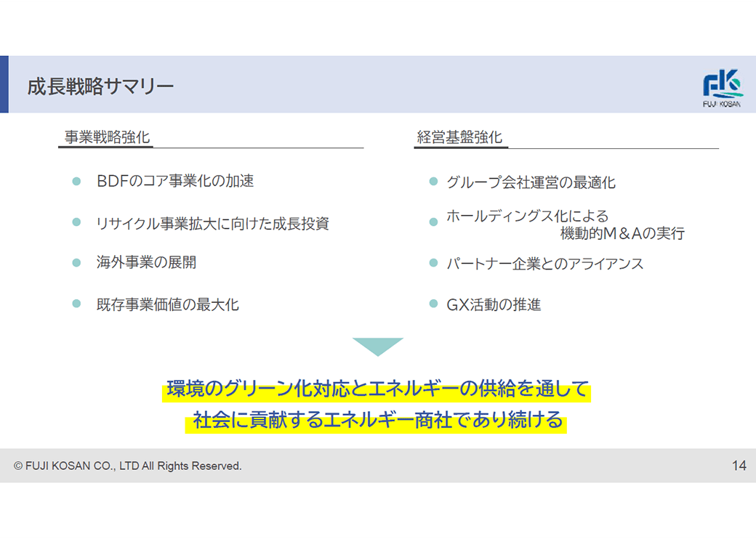Screen dimensions: 756x539
Task: Select the bullet dot beside BDFのコア事業化の加速
Action: click(x=76, y=181)
